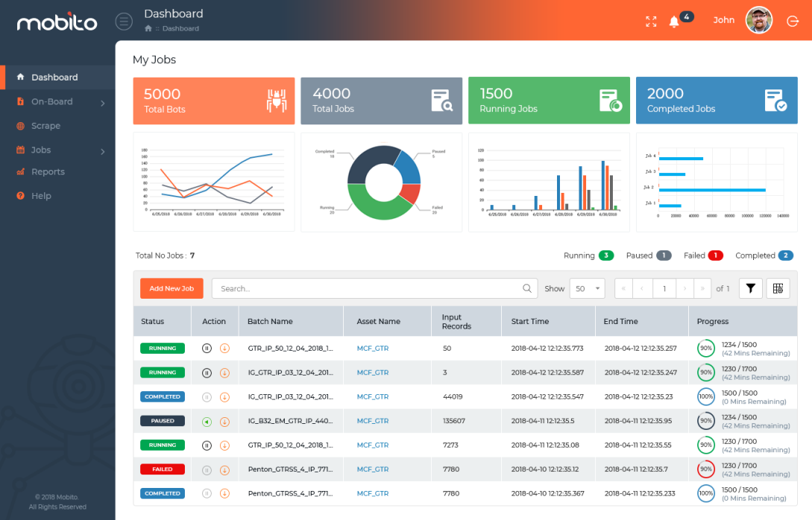This screenshot has height=520, width=812.
Task: Click the 90% progress circle of Failed job
Action: coord(705,469)
